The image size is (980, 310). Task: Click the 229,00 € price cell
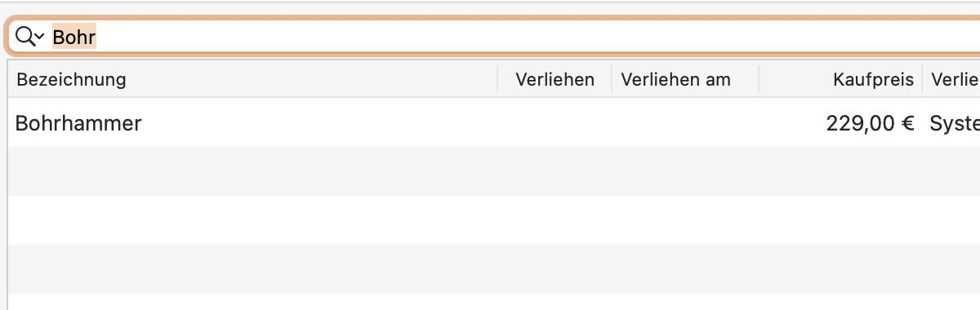pyautogui.click(x=870, y=123)
